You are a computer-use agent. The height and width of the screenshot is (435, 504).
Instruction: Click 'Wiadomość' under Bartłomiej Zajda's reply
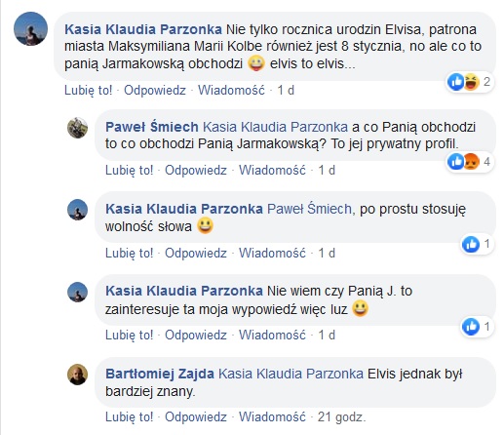click(272, 416)
